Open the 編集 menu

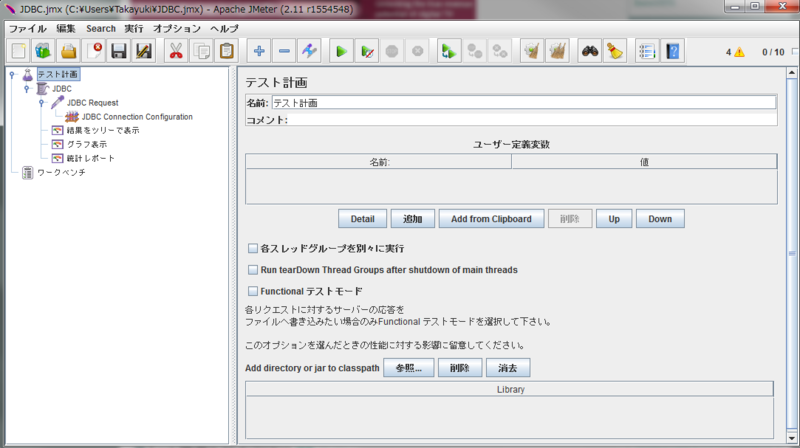click(x=66, y=29)
